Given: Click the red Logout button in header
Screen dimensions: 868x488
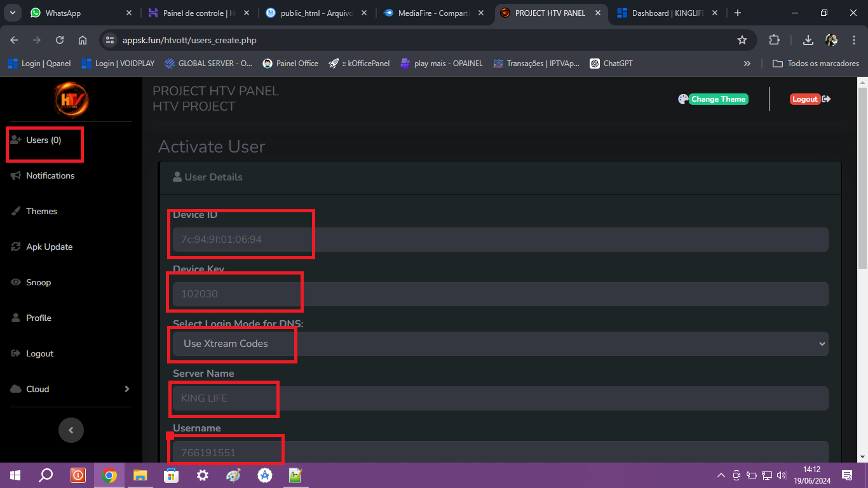Looking at the screenshot, I should point(804,99).
